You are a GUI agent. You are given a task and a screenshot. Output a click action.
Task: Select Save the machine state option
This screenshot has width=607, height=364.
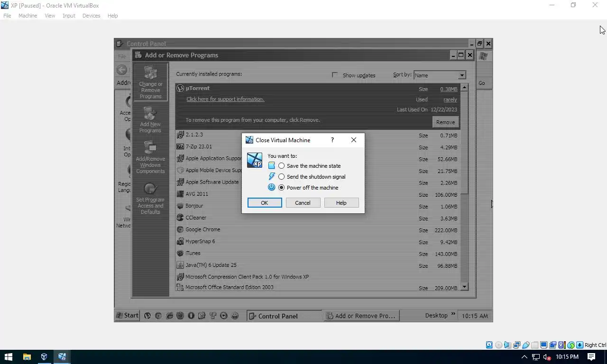(x=282, y=166)
